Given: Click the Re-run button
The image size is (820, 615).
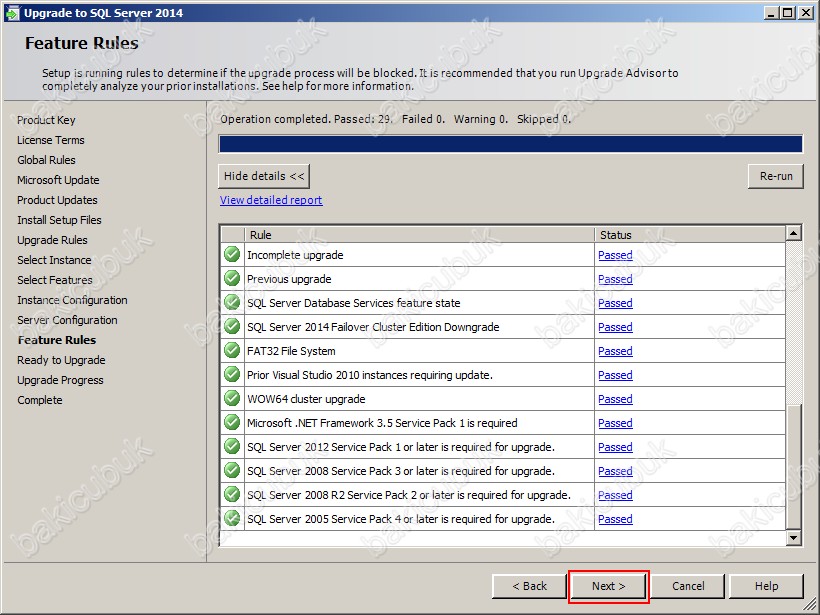Looking at the screenshot, I should point(776,176).
